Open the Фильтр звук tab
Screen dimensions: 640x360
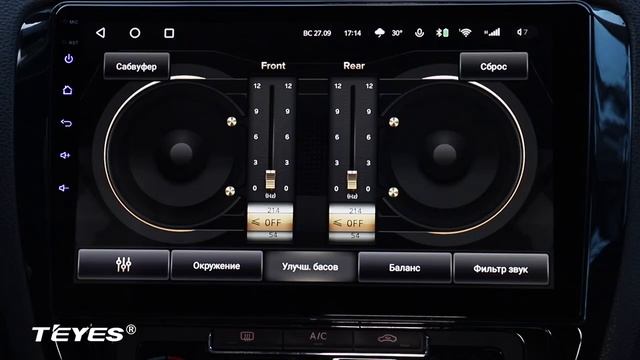[501, 269]
